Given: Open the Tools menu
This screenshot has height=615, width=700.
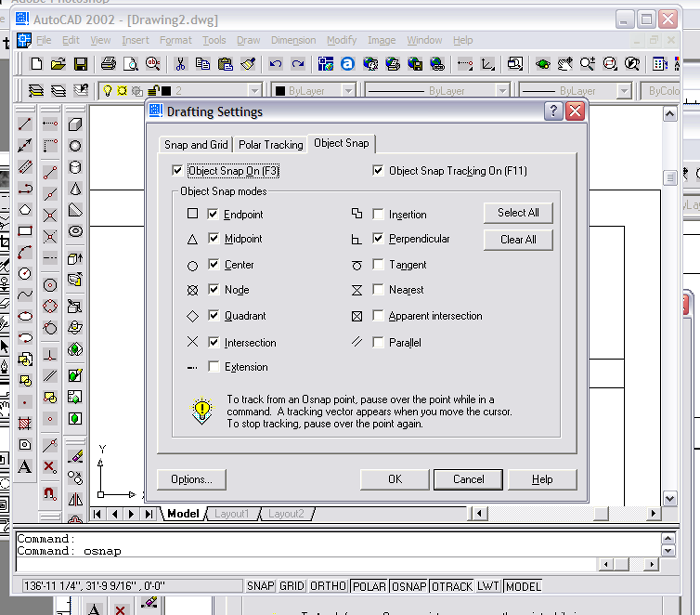Looking at the screenshot, I should 214,40.
